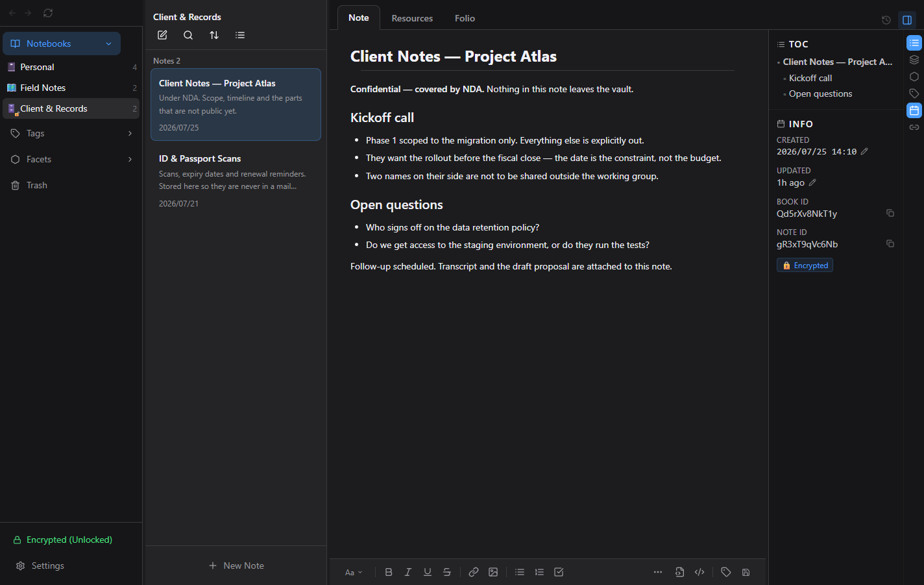Expand the Tags section
The width and height of the screenshot is (924, 585).
point(71,133)
